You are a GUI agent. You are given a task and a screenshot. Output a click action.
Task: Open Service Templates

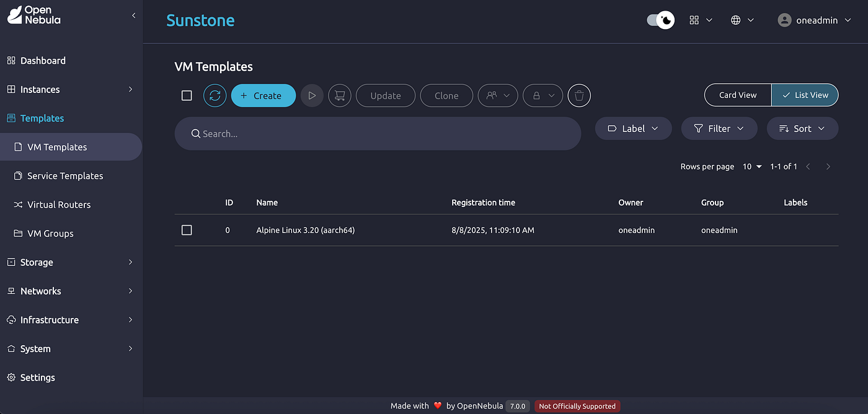point(71,176)
